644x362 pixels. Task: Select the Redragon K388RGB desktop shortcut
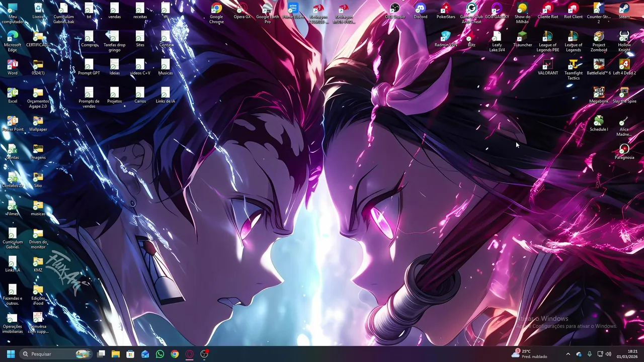coord(318,14)
